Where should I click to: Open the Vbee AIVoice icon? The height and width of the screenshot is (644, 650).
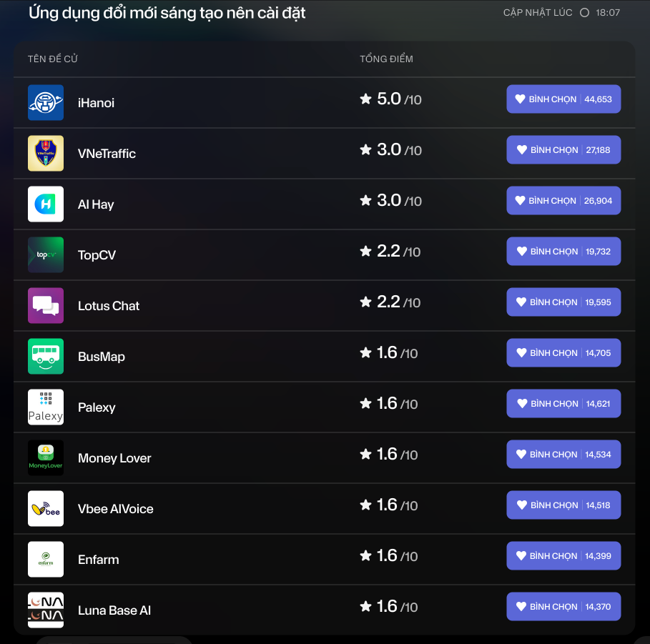point(46,508)
